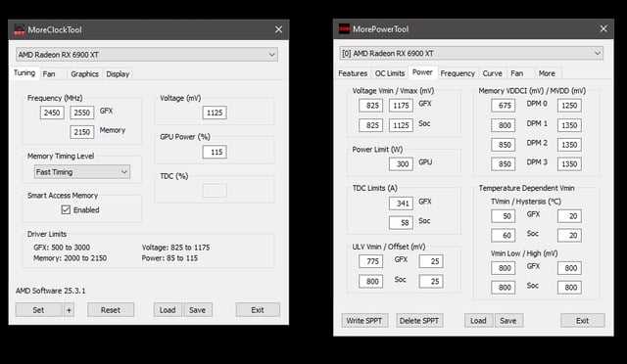Switch to Features tab in MorePowerTool
Screen dimensions: 627x364
pyautogui.click(x=353, y=73)
